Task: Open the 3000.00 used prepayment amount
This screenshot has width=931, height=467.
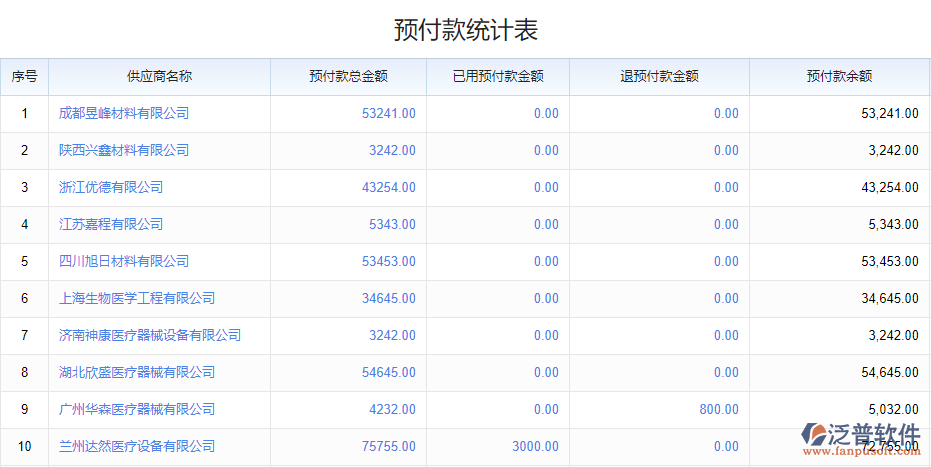Action: point(535,446)
